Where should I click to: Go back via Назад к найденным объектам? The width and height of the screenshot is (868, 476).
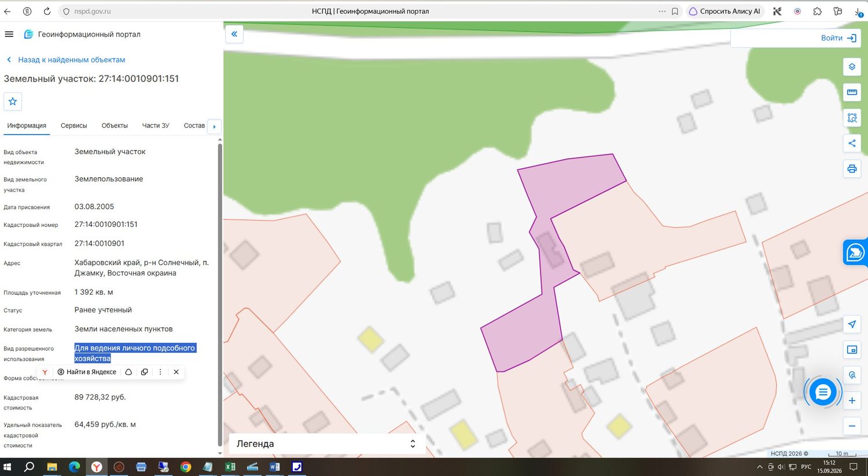[65, 60]
